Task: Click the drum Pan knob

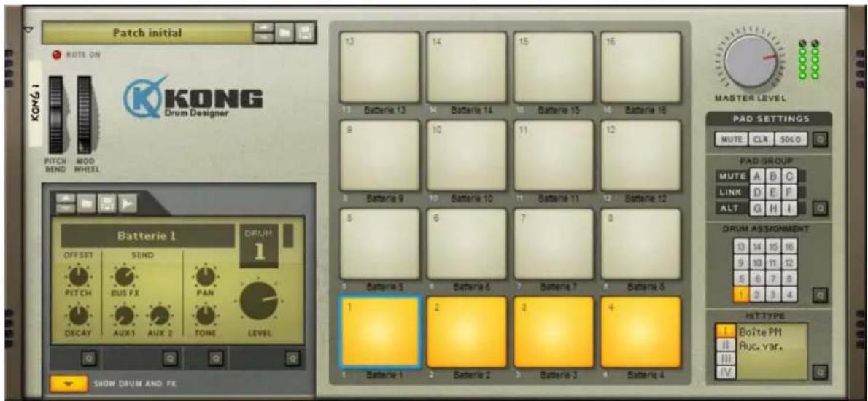Action: (x=206, y=276)
